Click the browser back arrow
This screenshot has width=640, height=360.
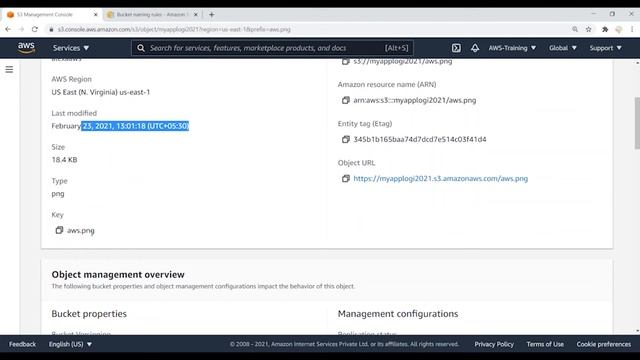click(x=8, y=29)
